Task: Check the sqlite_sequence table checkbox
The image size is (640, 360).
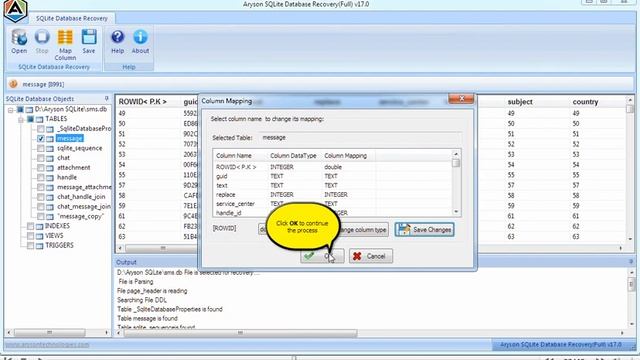Action: (x=40, y=148)
